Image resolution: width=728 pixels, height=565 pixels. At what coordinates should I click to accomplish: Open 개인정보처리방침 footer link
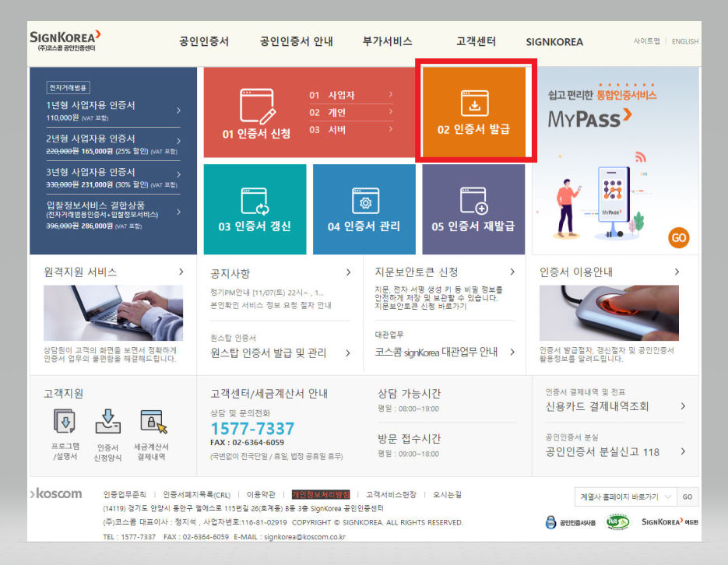click(x=320, y=494)
